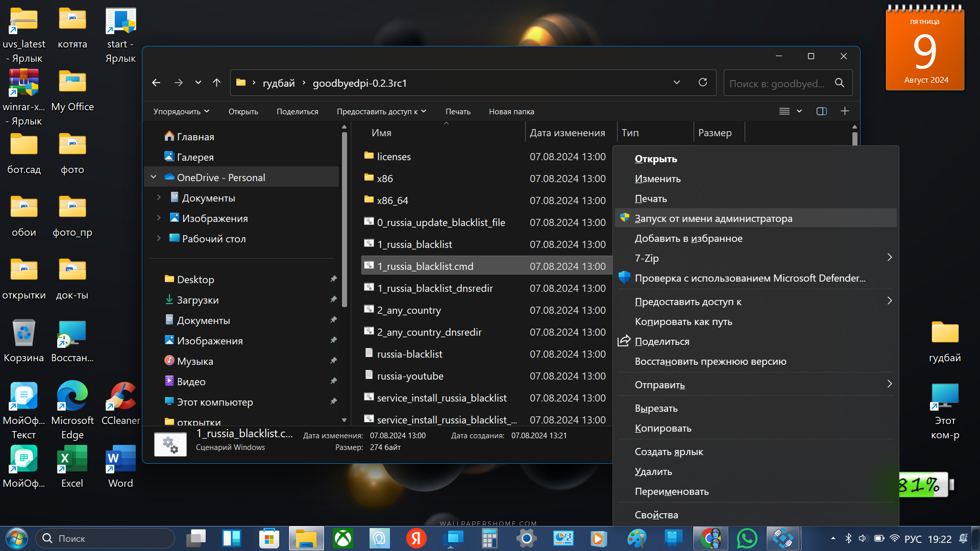This screenshot has width=980, height=551.
Task: Open the Start button on taskbar
Action: pyautogui.click(x=17, y=538)
